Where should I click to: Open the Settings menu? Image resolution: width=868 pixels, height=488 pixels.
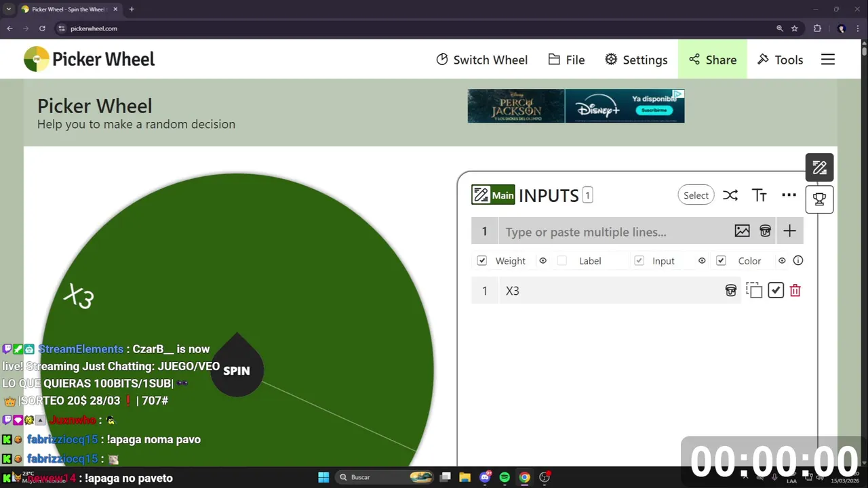(636, 60)
